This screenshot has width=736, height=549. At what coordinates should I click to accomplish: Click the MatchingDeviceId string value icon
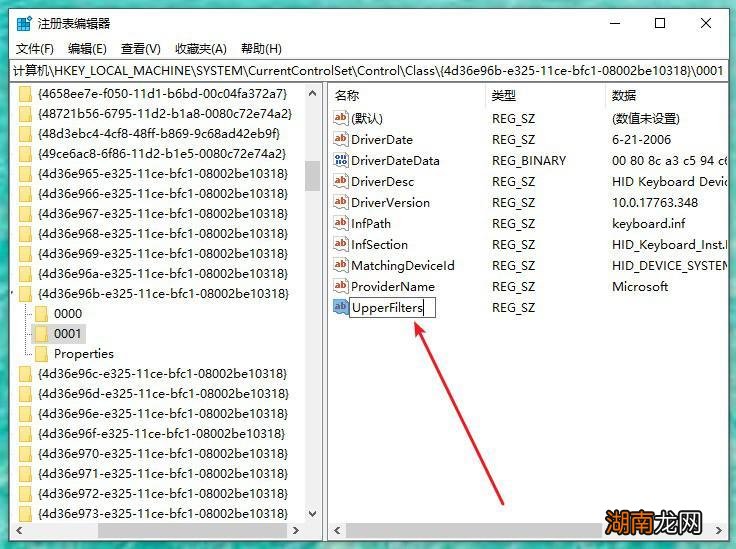[x=340, y=265]
